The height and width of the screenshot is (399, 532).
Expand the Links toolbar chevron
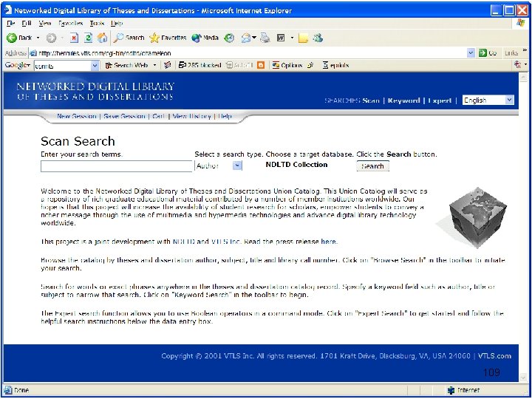pyautogui.click(x=525, y=50)
